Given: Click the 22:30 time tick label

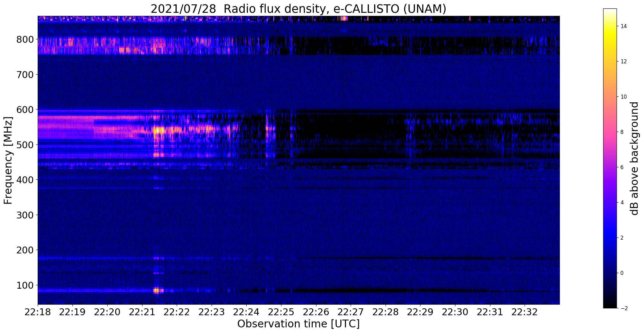Looking at the screenshot, I should (455, 312).
